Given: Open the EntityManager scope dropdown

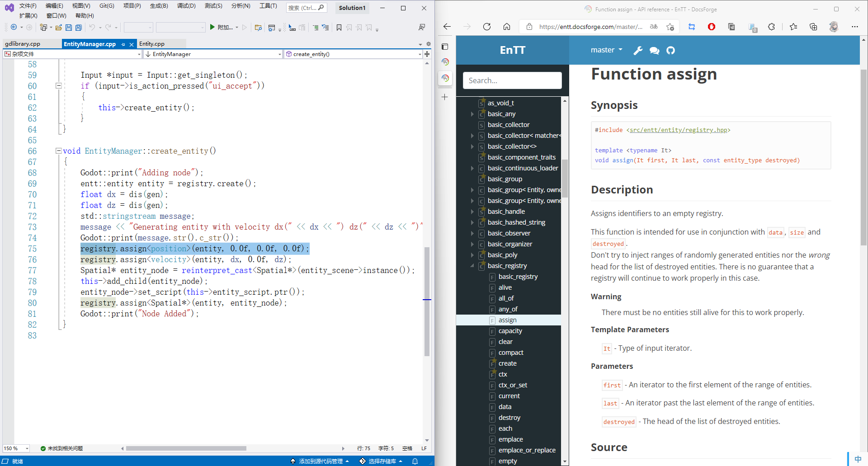Looking at the screenshot, I should (x=213, y=54).
